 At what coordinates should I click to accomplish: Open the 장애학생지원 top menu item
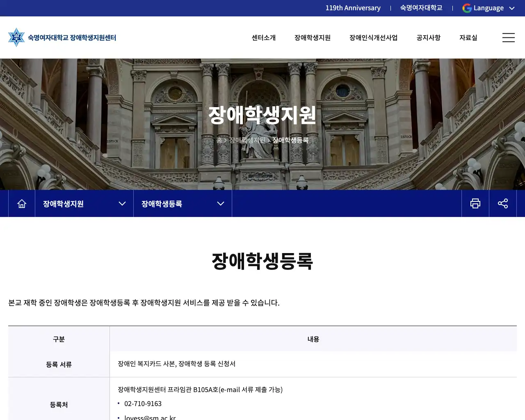coord(313,38)
